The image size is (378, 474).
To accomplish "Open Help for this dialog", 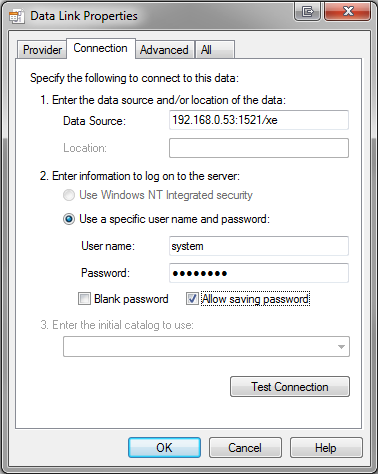I will coord(326,448).
